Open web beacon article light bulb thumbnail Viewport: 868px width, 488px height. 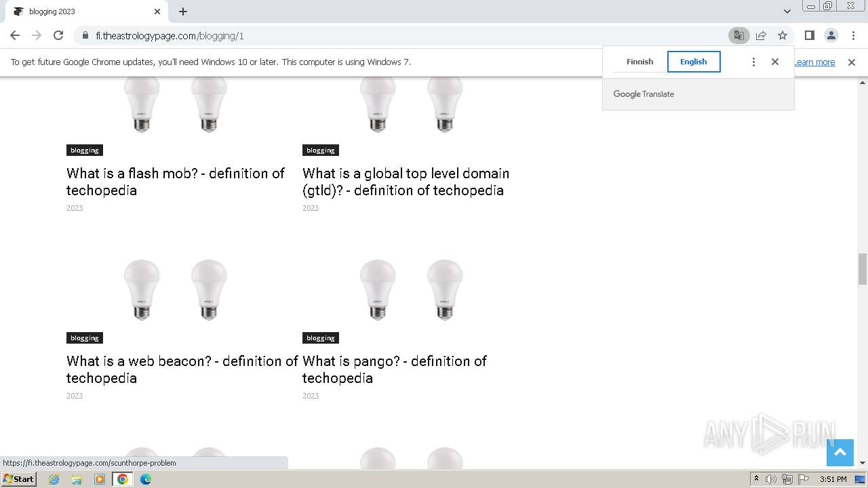[176, 289]
